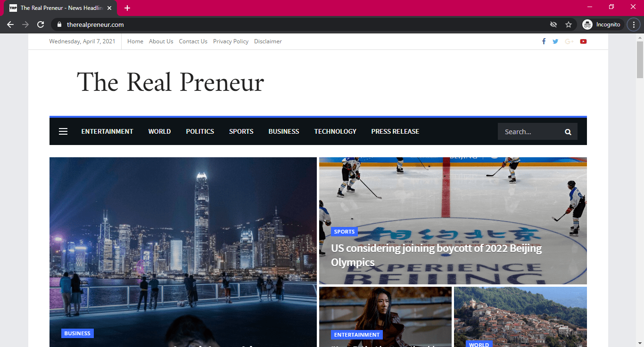Screen dimensions: 644x347
Task: Open the YouTube social icon
Action: point(583,41)
